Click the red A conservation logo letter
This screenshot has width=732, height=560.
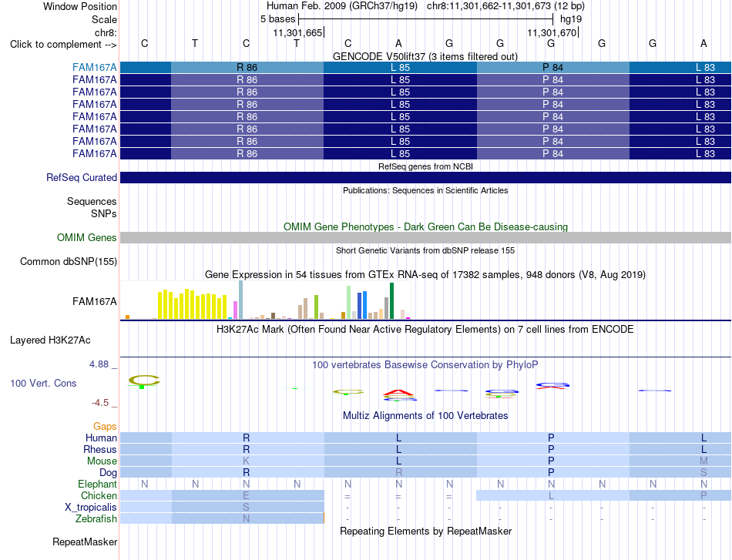(x=398, y=394)
